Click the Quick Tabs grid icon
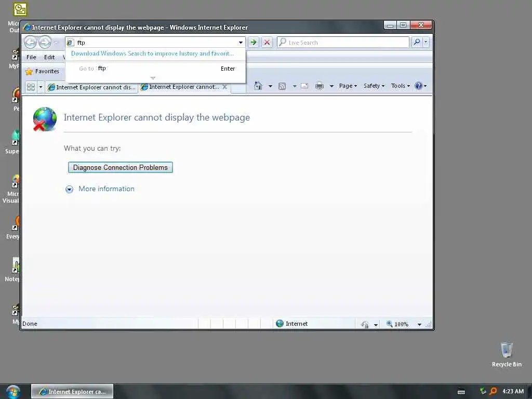 pyautogui.click(x=31, y=87)
